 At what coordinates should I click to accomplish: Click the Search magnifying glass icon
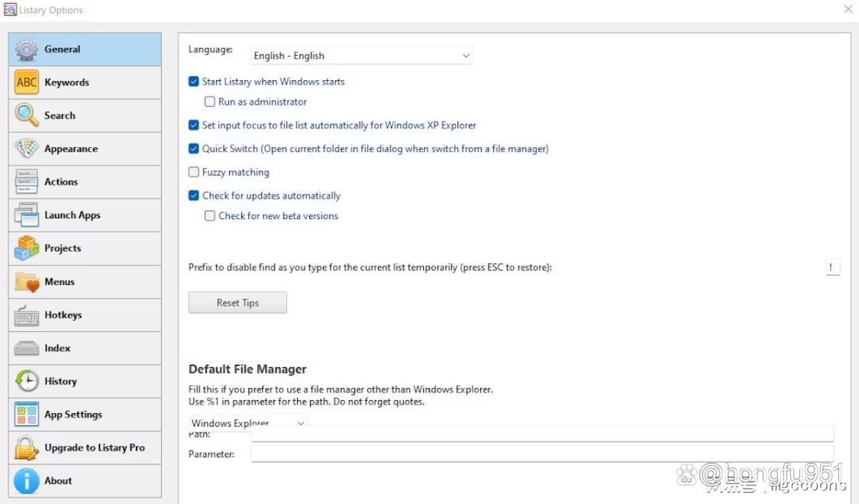(x=26, y=115)
